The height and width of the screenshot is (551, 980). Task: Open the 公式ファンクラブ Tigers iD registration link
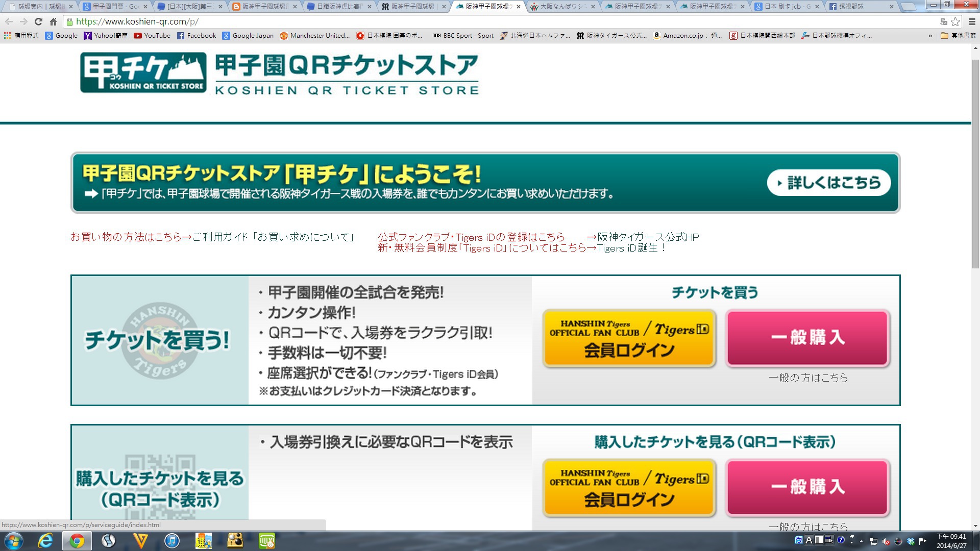point(471,237)
